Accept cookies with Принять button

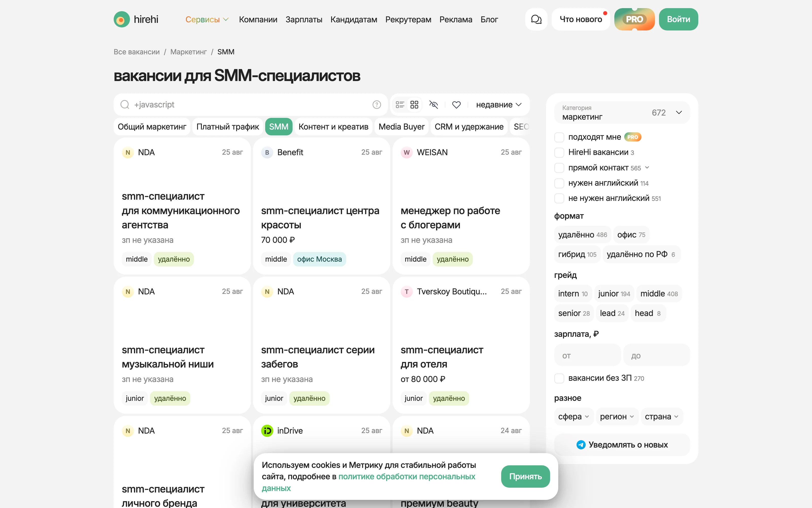coord(525,477)
